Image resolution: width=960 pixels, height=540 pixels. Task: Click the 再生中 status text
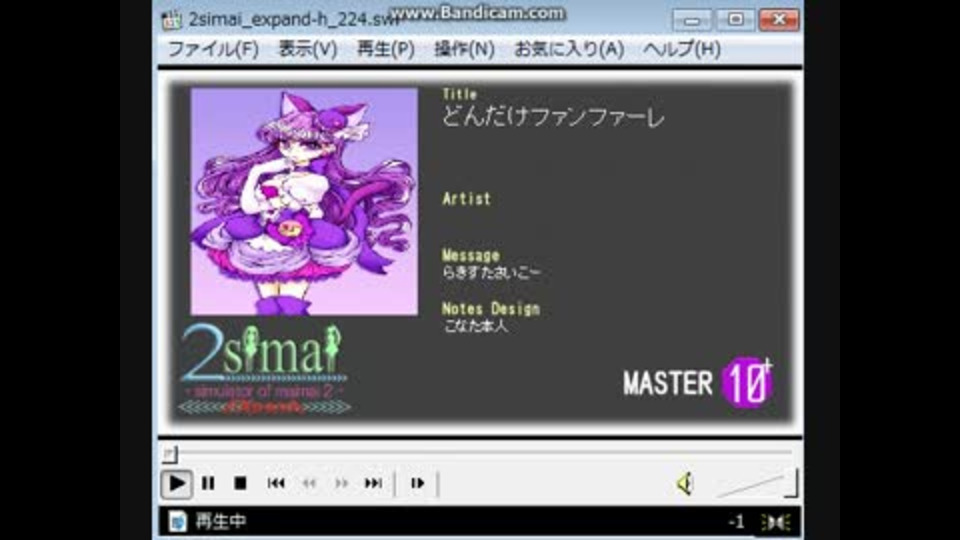(220, 521)
